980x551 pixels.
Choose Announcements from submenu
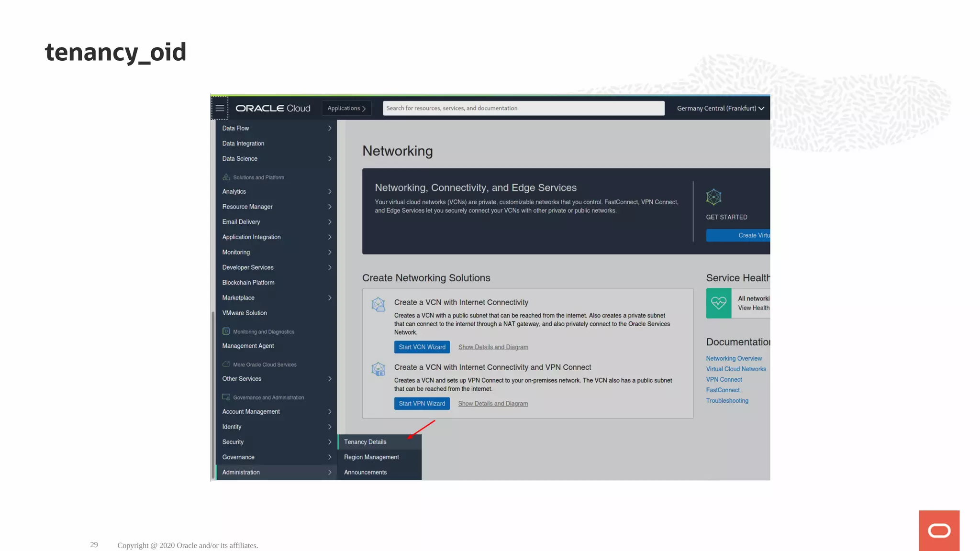[379, 472]
